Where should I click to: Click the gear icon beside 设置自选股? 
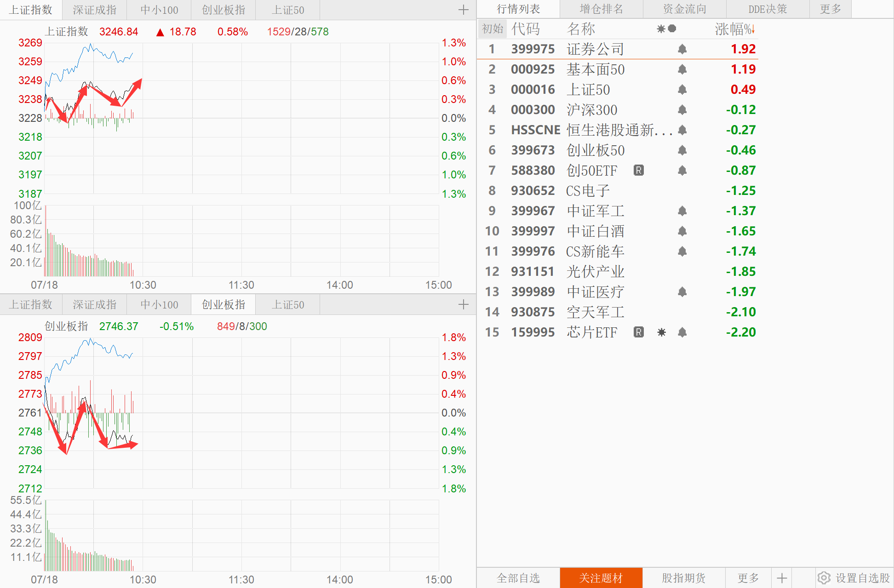pyautogui.click(x=824, y=578)
